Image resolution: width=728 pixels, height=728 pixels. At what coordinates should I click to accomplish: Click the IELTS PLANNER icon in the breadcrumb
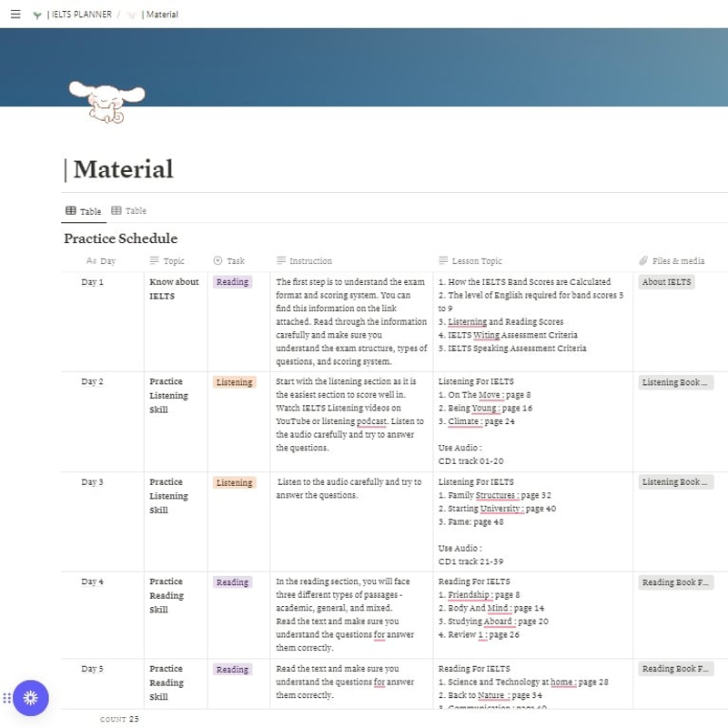36,14
